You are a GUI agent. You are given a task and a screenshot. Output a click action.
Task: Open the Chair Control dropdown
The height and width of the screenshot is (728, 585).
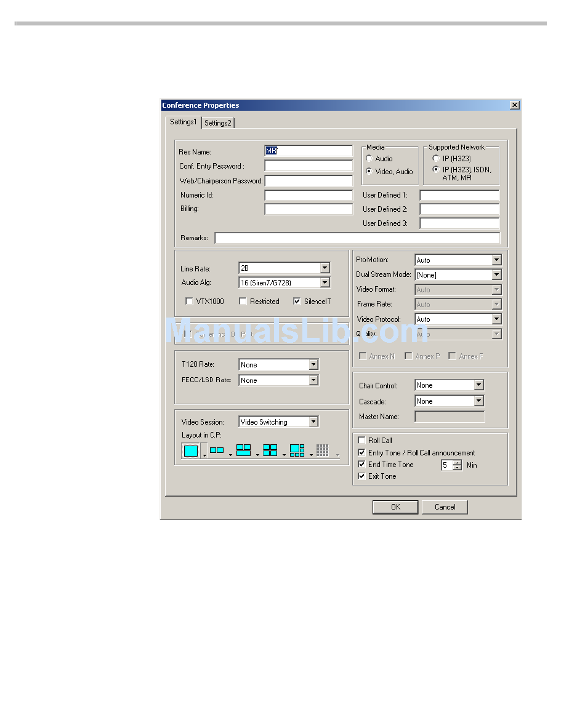[x=478, y=385]
